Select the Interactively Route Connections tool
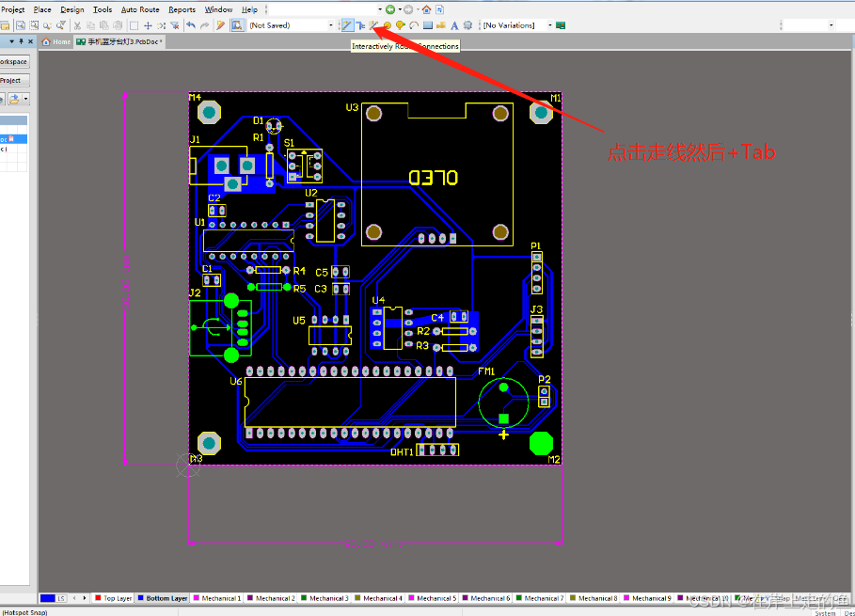This screenshot has height=616, width=855. coord(347,25)
